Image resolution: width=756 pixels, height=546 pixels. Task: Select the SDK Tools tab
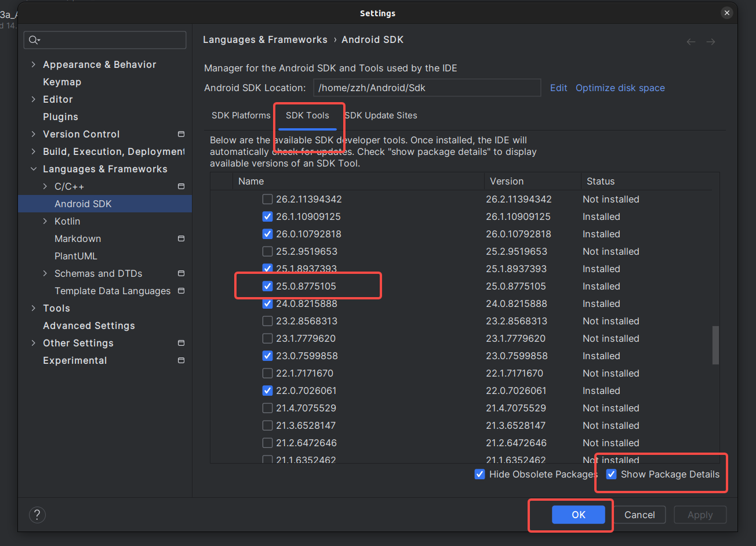pyautogui.click(x=307, y=115)
